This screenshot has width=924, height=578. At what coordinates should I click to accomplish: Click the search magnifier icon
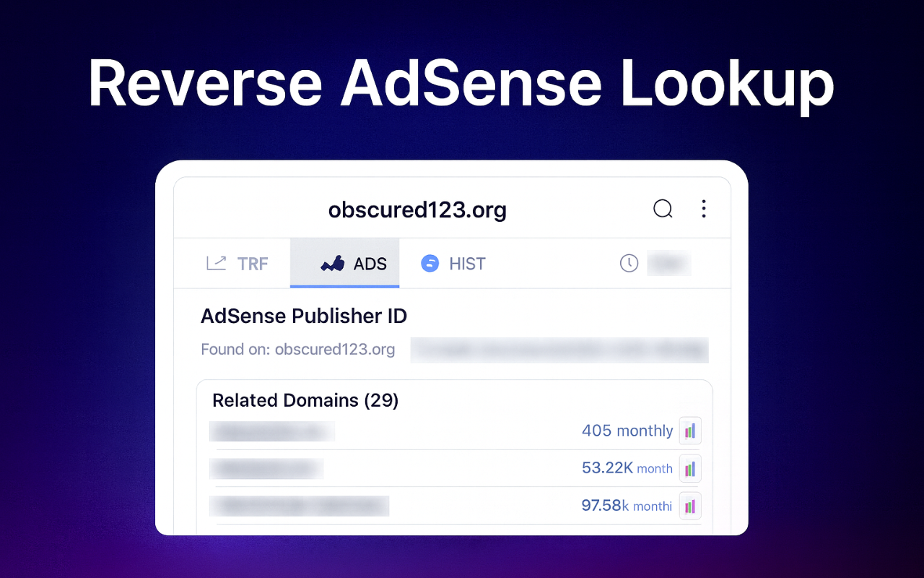663,210
